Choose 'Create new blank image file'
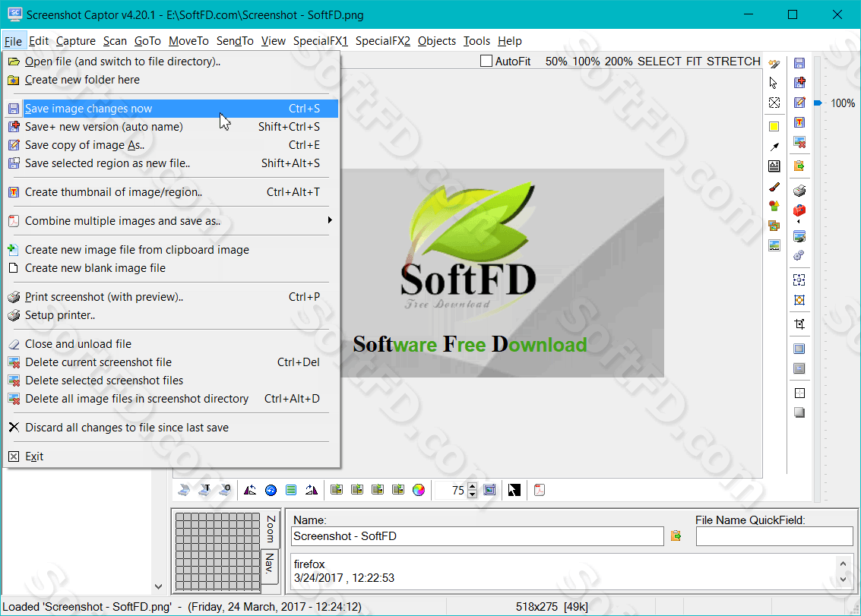 click(x=171, y=268)
